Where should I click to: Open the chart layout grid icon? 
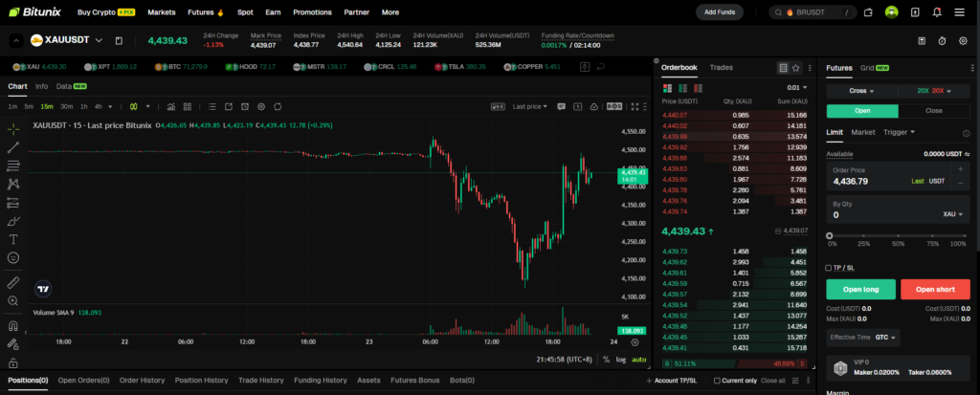[187, 106]
